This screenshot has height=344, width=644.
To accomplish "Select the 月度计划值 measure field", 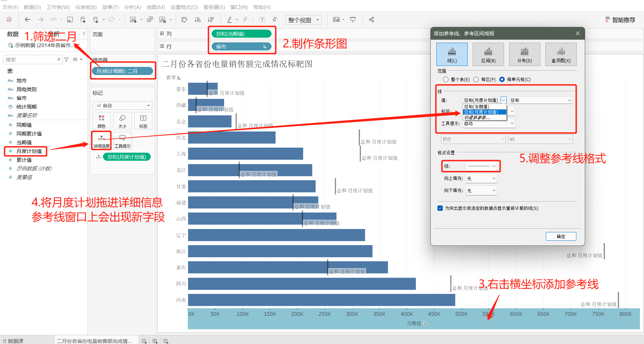I will [29, 151].
